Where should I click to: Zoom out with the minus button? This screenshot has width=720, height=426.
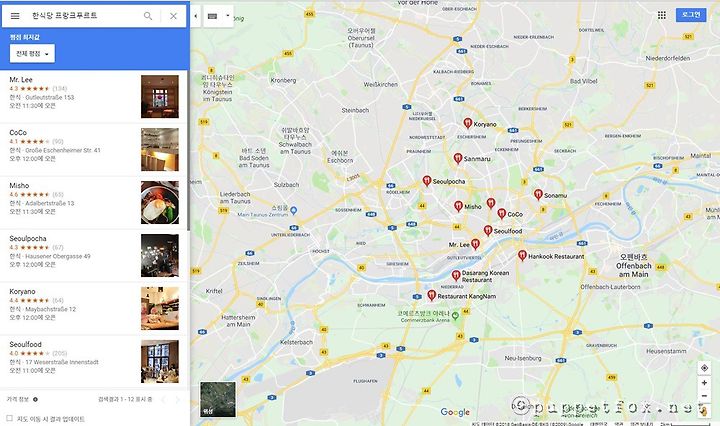coord(704,396)
